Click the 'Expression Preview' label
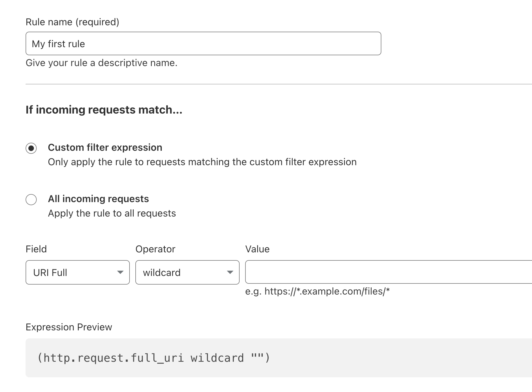532x392 pixels. pos(69,327)
